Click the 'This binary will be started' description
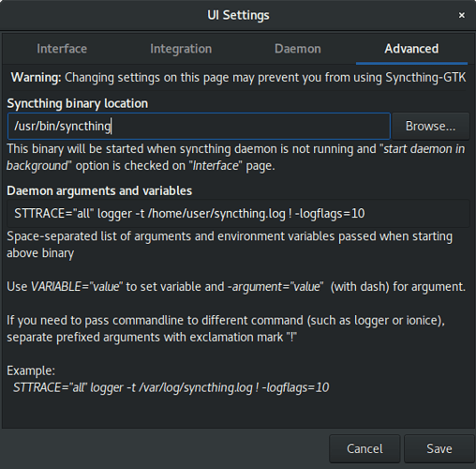 236,158
